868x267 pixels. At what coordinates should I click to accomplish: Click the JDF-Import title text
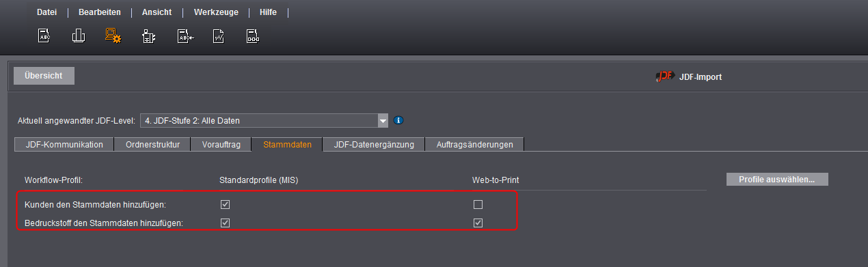pos(701,77)
